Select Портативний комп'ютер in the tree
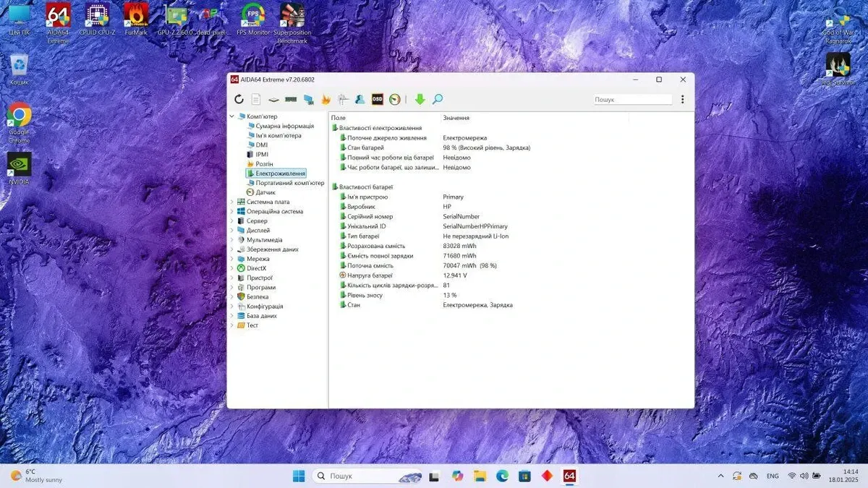This screenshot has width=868, height=488. click(x=289, y=183)
